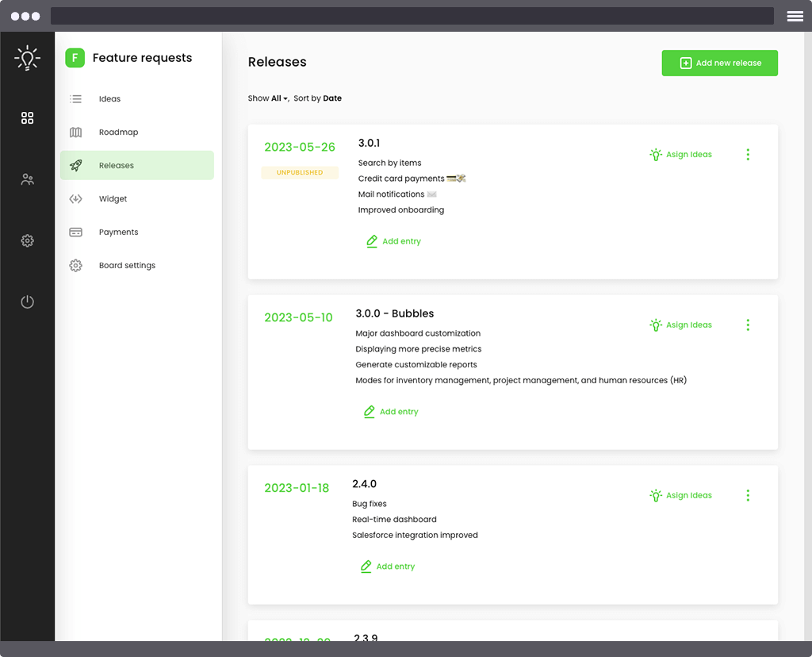Expand the Show All filter dropdown
This screenshot has width=812, height=657.
coord(278,98)
